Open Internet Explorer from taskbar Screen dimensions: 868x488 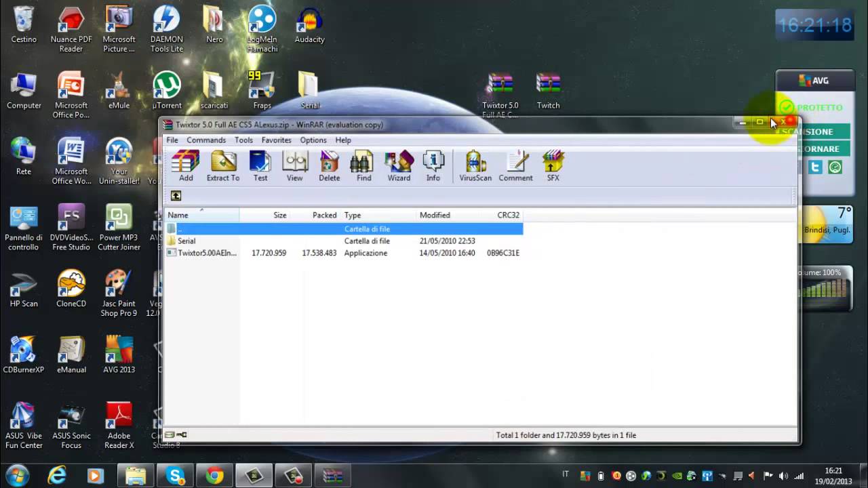[57, 476]
